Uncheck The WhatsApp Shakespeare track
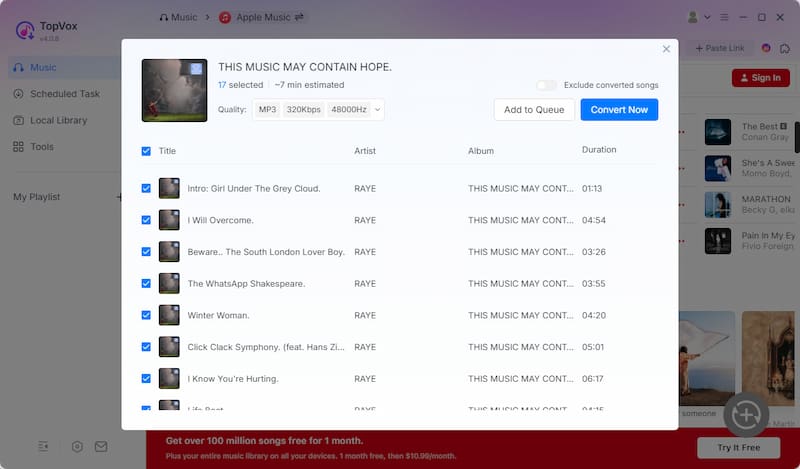Viewport: 800px width, 469px height. tap(146, 283)
